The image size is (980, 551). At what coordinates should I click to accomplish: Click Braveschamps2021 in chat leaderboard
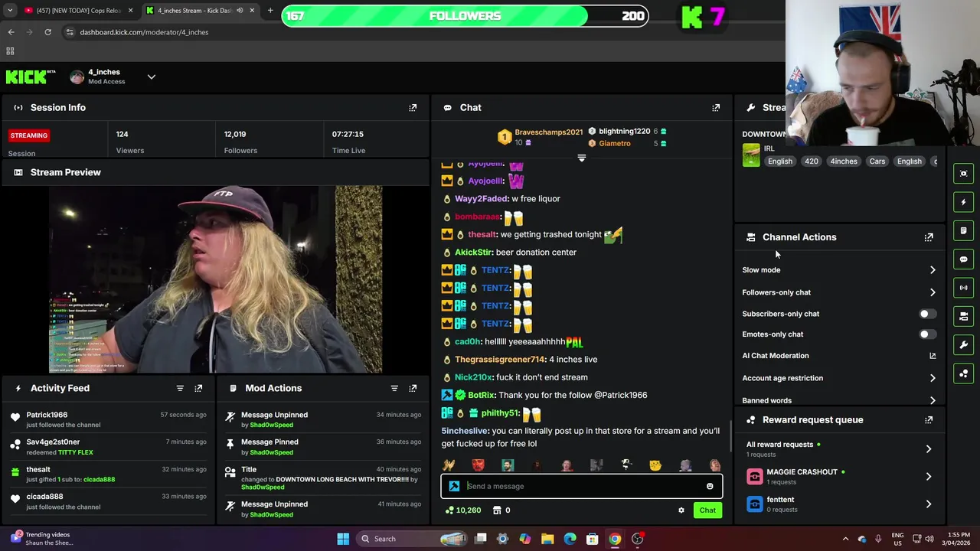coord(548,132)
